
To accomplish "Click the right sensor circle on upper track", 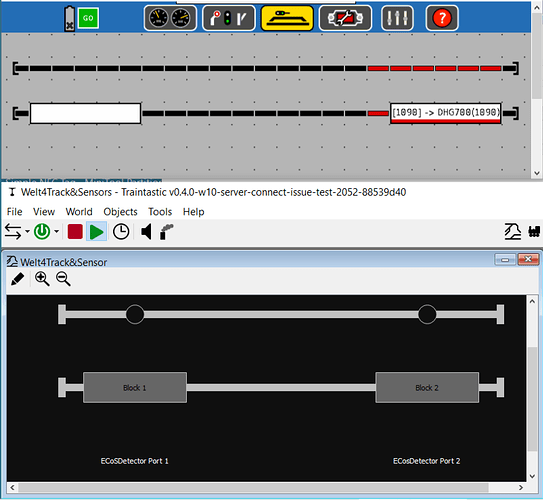I will pyautogui.click(x=427, y=314).
